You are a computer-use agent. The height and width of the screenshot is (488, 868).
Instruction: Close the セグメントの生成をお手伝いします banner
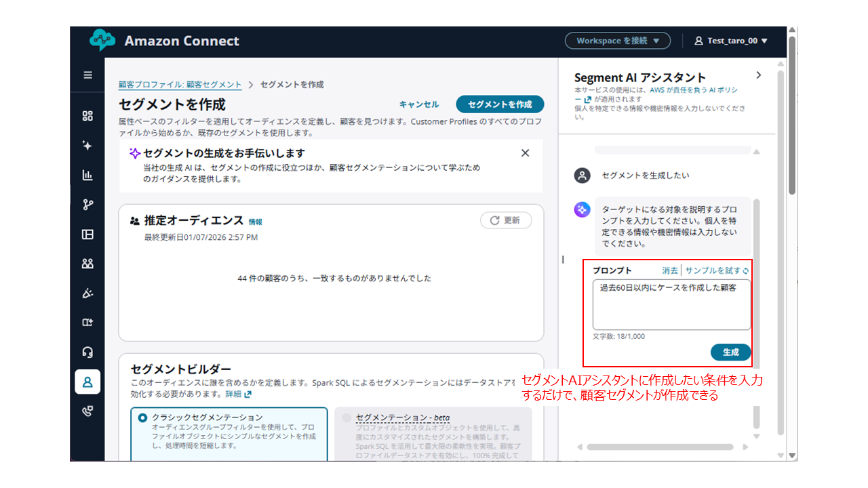(525, 153)
